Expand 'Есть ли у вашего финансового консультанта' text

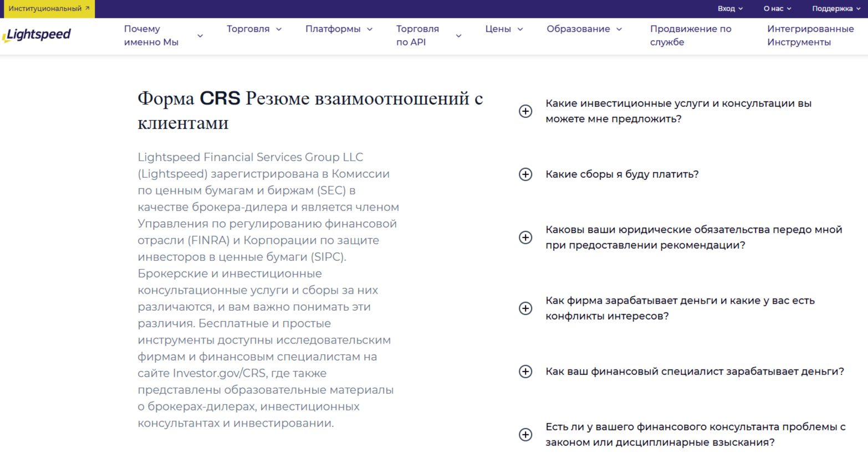pyautogui.click(x=696, y=434)
